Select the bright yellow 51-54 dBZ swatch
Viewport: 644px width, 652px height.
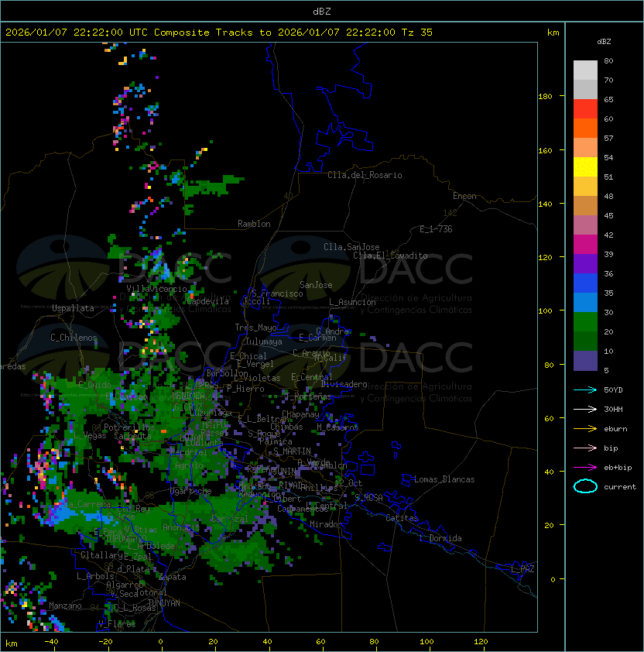(x=585, y=166)
